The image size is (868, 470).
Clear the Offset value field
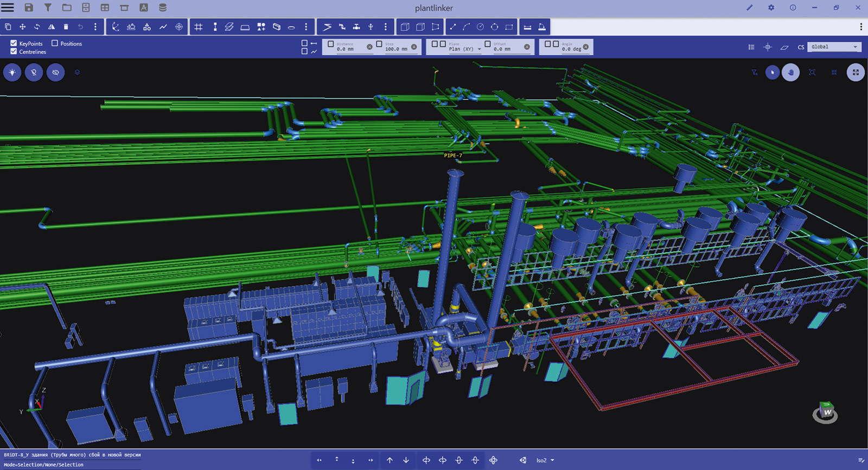point(527,47)
